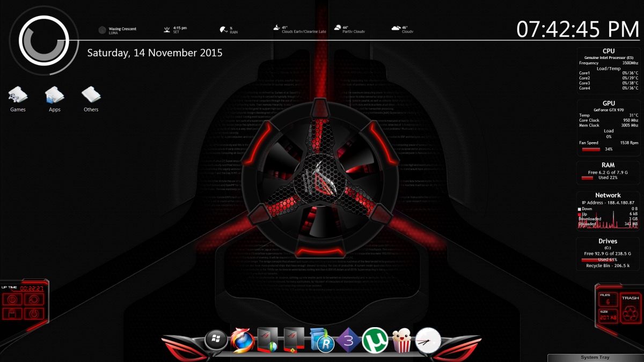This screenshot has height=362, width=644.
Task: Open the System Tray button
Action: 595,358
